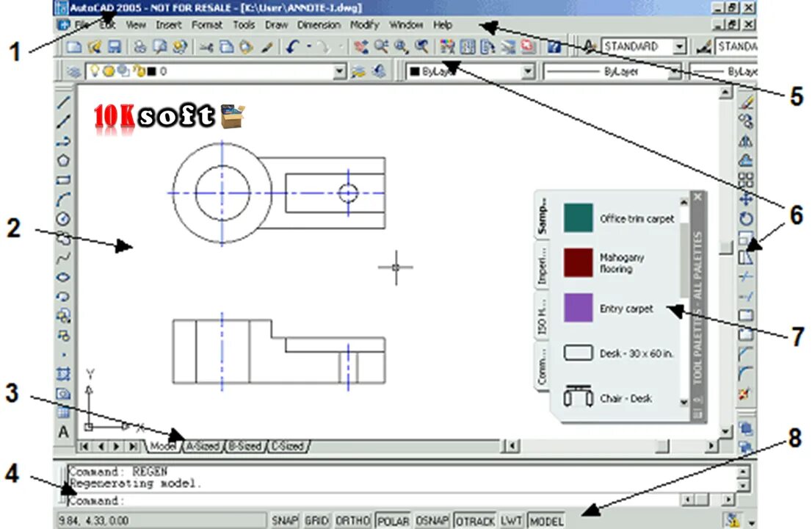Image resolution: width=812 pixels, height=529 pixels.
Task: Toggle SNAP mode in status bar
Action: tap(284, 521)
